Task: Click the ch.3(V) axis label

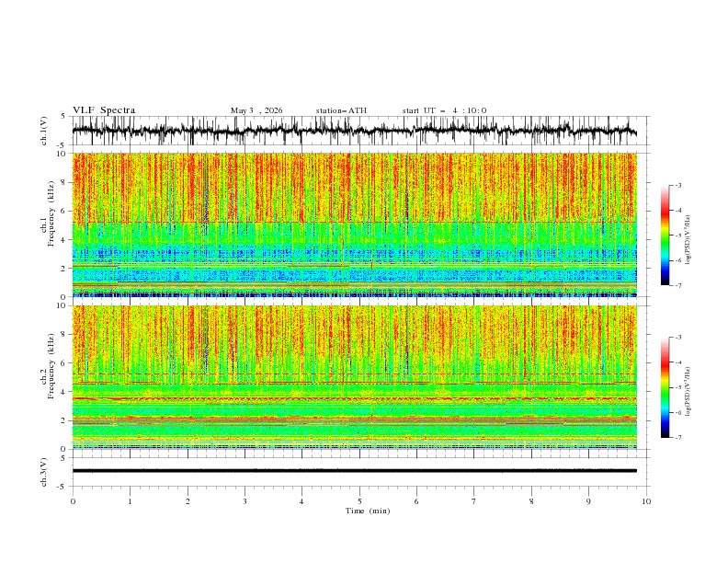Action: pyautogui.click(x=44, y=472)
